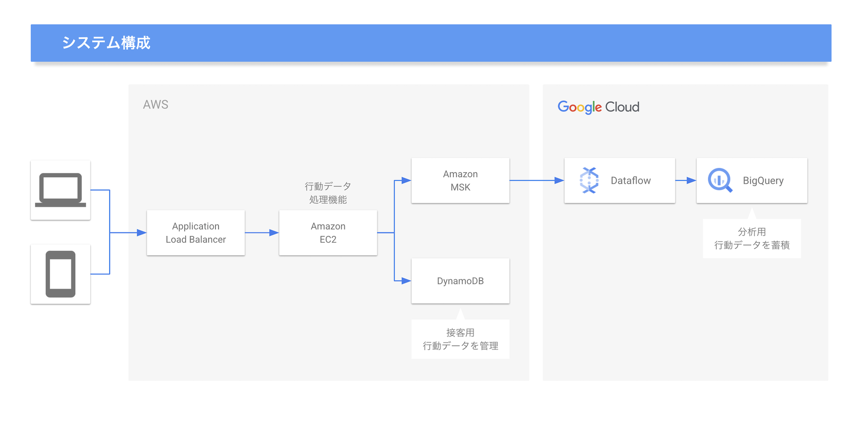Viewport: 868px width, 425px height.
Task: Select the Amazon MSK box
Action: click(x=461, y=180)
